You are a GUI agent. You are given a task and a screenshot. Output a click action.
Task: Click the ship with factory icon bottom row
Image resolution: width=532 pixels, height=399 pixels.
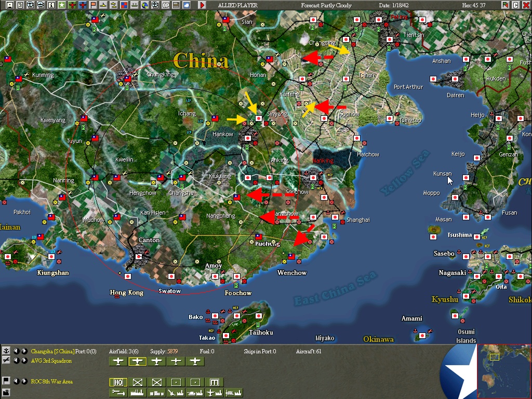click(233, 393)
